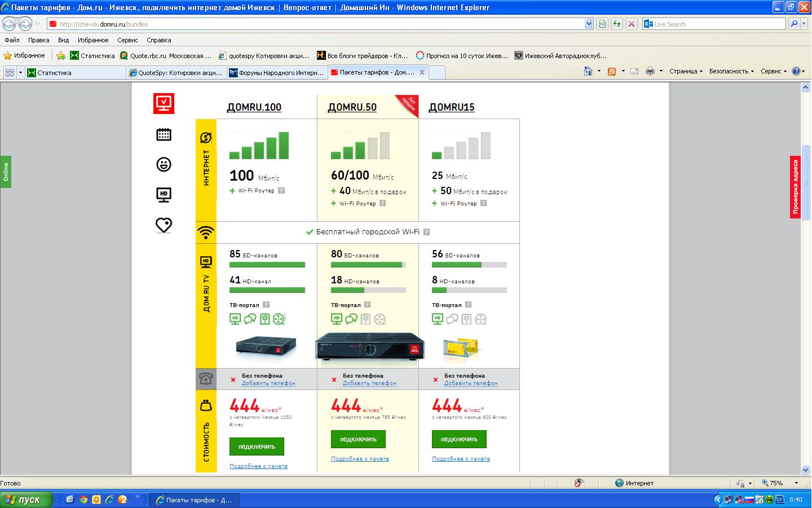Click the RSS feeds icon
The image size is (812, 508).
pyautogui.click(x=612, y=71)
